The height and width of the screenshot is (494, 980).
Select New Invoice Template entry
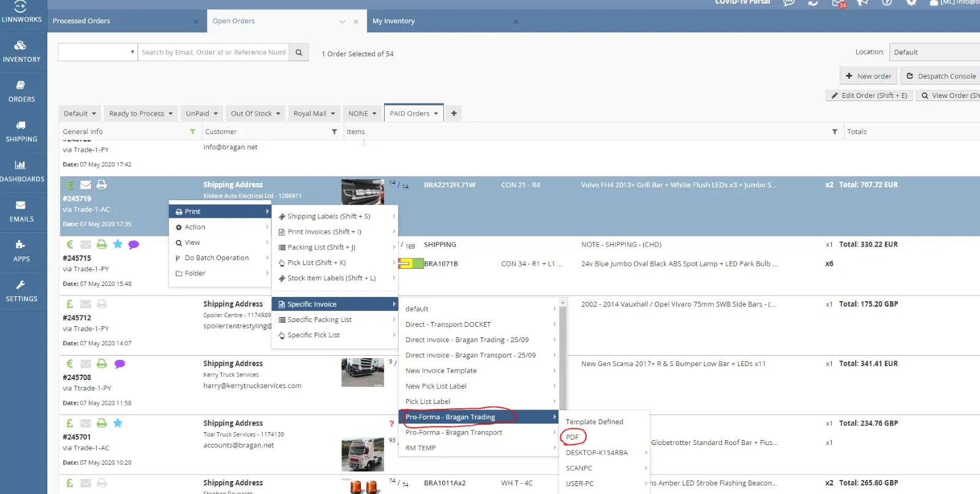[x=479, y=370]
